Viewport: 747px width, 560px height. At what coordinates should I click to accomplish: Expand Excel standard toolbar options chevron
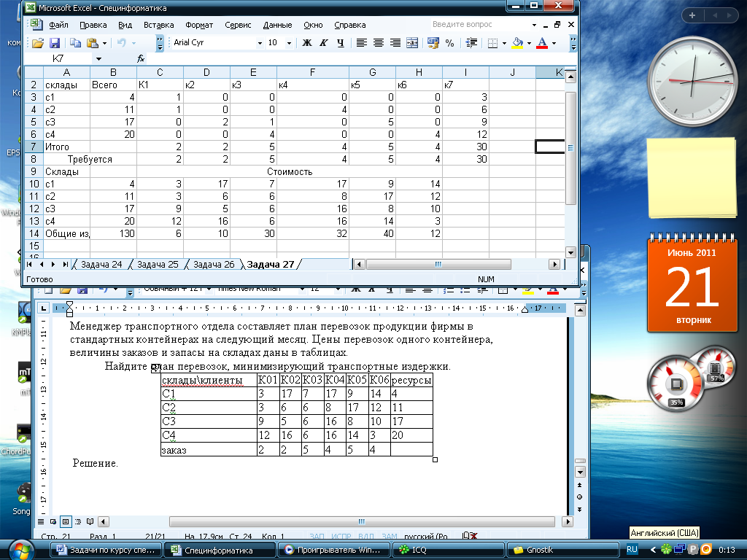(x=160, y=43)
